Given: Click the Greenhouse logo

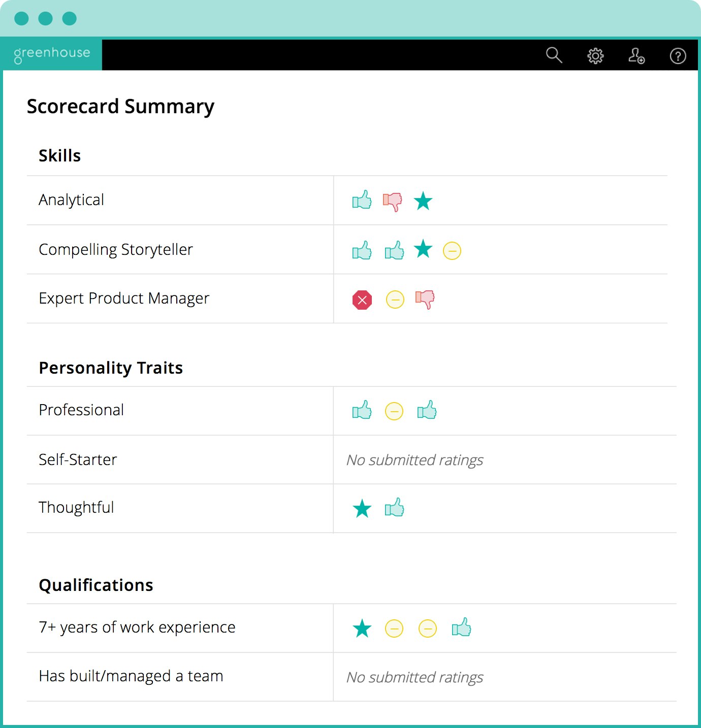Looking at the screenshot, I should pyautogui.click(x=52, y=54).
